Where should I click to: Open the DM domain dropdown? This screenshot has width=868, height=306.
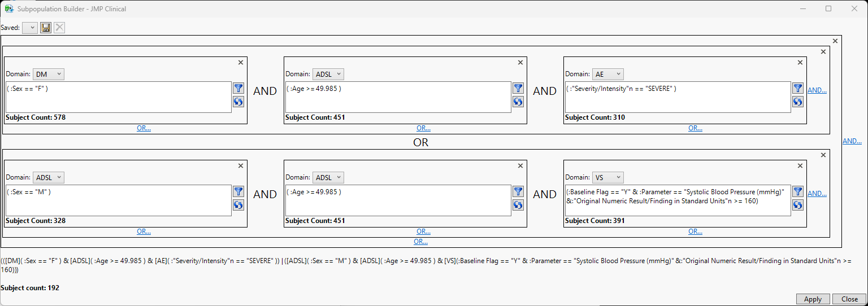(x=49, y=74)
